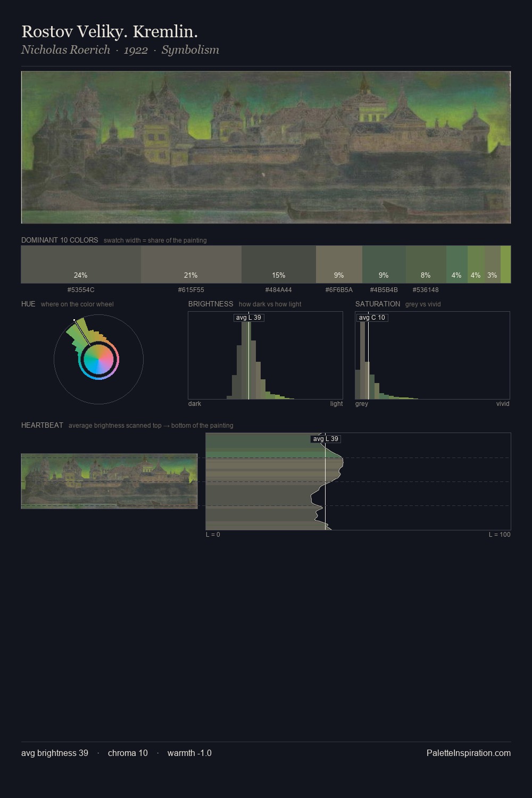Click the 3% color swatch
The height and width of the screenshot is (798, 532).
click(492, 264)
